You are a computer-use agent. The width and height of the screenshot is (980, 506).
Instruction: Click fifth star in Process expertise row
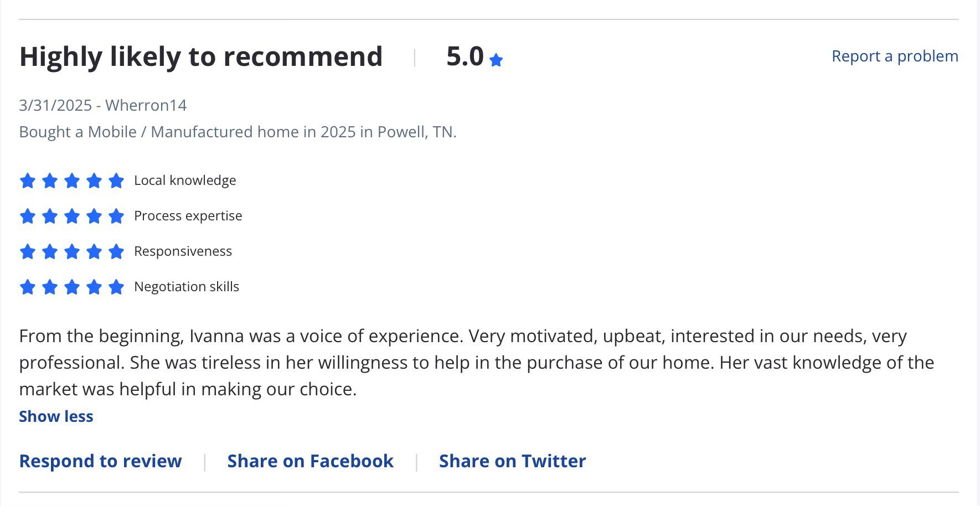click(116, 216)
